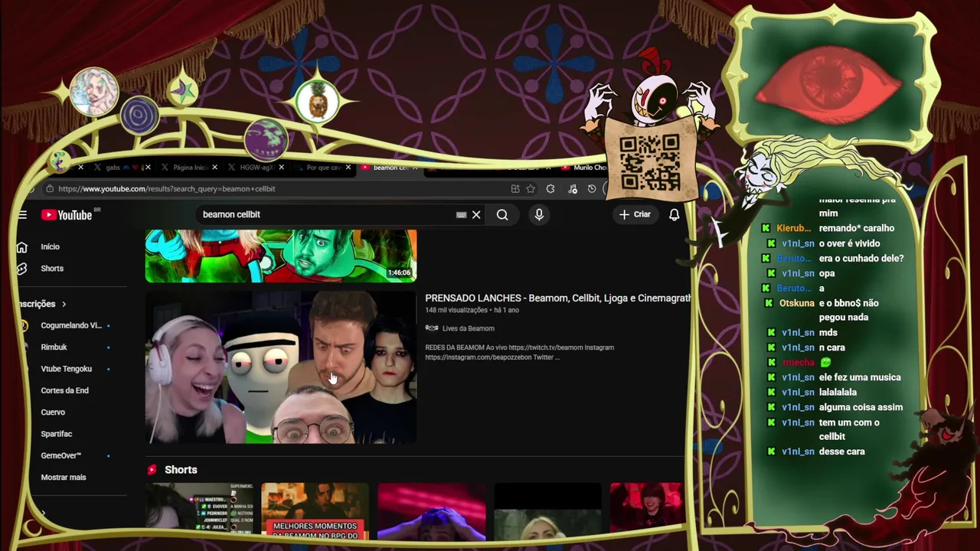Bookmark this page with the star icon
The height and width of the screenshot is (551, 980).
click(531, 189)
